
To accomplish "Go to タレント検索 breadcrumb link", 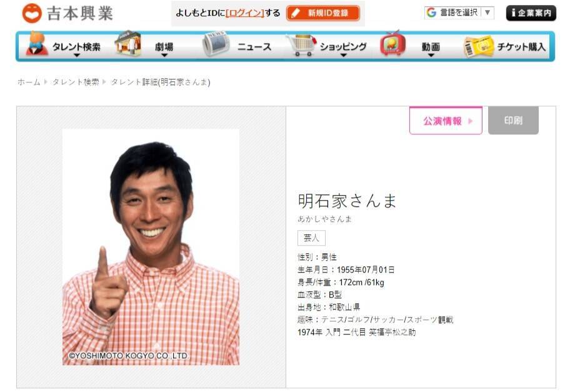I will pyautogui.click(x=76, y=82).
